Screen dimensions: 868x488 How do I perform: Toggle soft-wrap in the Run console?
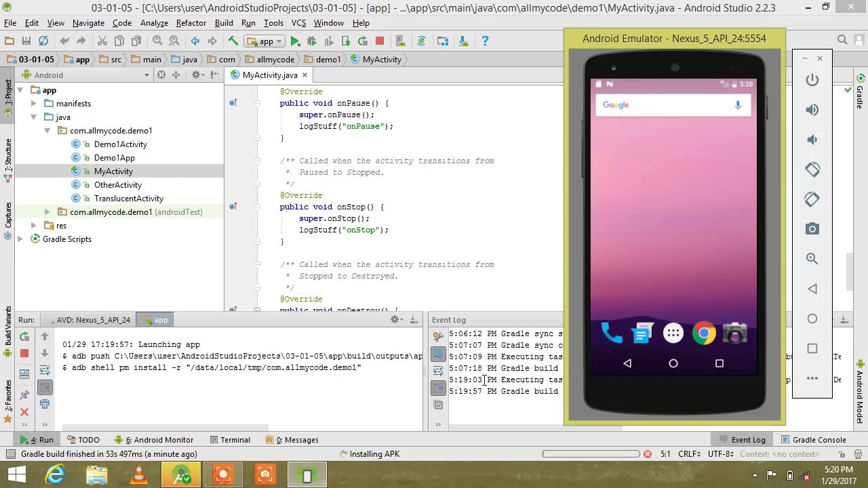click(x=45, y=370)
